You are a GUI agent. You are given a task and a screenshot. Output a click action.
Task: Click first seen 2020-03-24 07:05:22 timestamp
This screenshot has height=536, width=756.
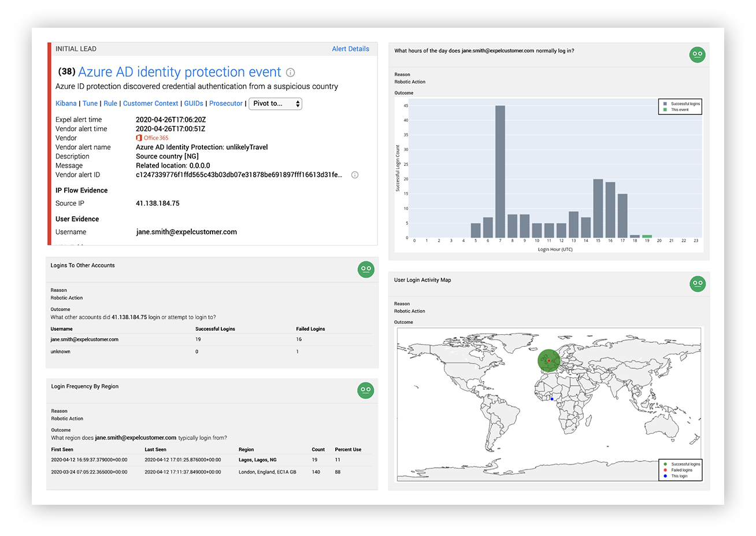89,472
